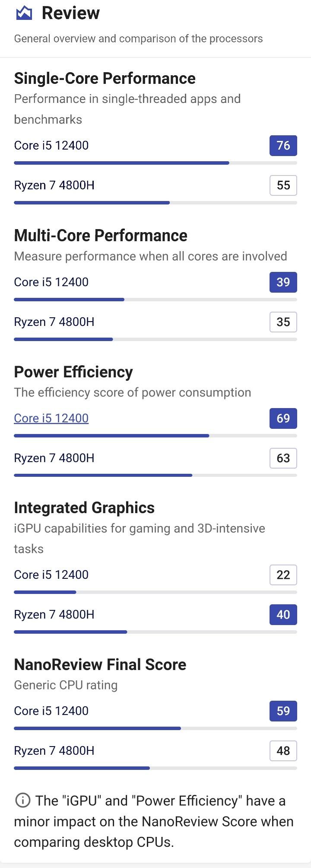
Task: Click the NanoReview Final Score heading
Action: click(100, 664)
